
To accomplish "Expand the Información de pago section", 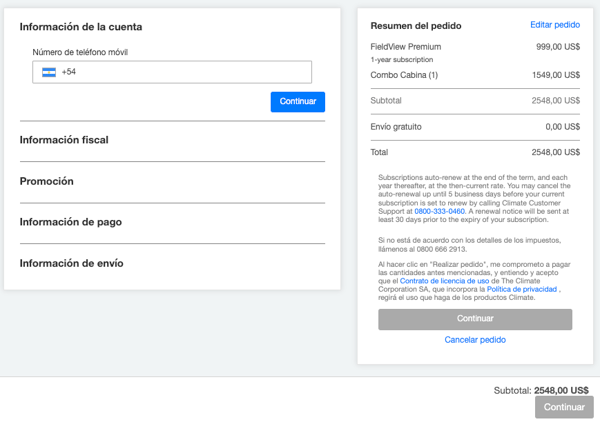I will point(71,222).
